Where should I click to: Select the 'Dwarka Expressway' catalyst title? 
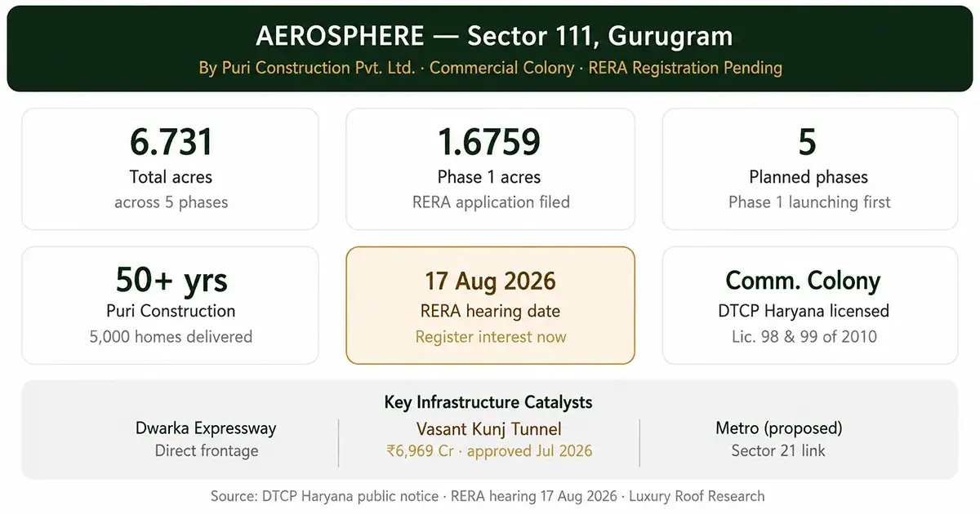coord(206,428)
